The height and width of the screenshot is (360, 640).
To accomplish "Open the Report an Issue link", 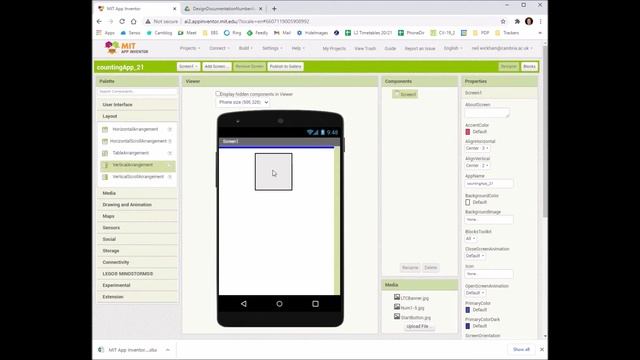I will [x=420, y=48].
